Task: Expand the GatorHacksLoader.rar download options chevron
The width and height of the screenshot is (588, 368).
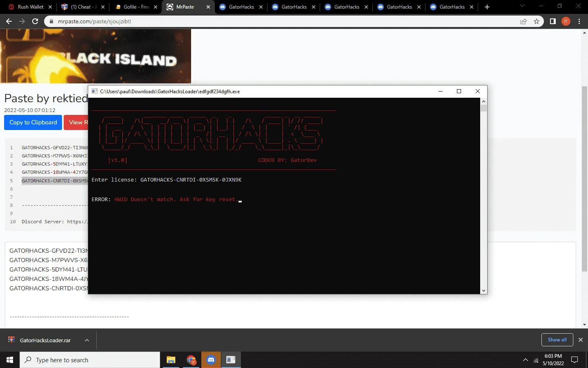Action: pos(87,340)
